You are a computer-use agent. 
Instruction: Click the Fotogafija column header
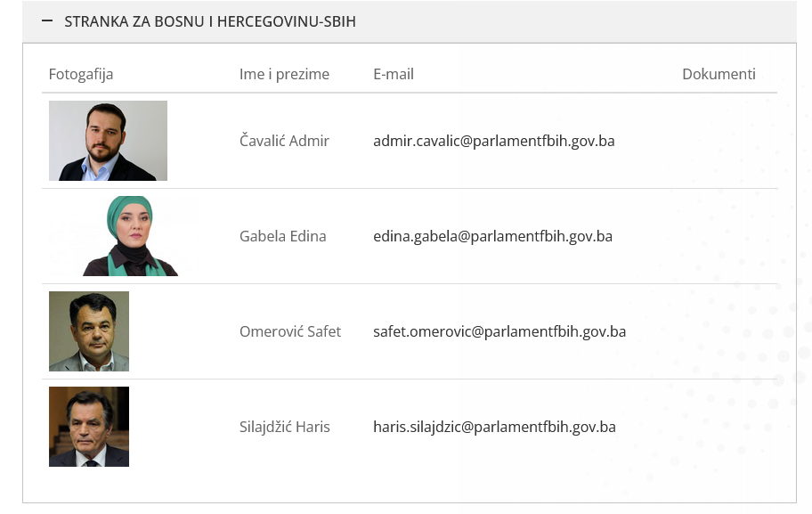(x=81, y=74)
